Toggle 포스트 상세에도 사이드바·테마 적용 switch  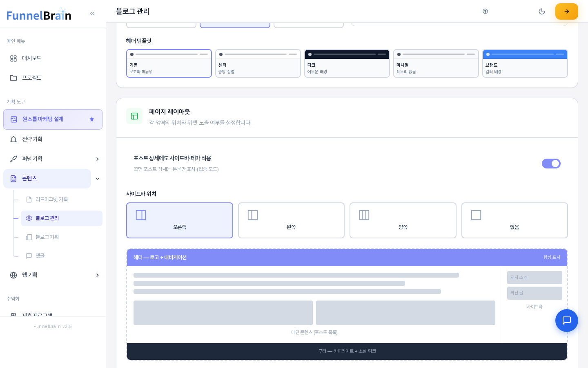pos(551,164)
